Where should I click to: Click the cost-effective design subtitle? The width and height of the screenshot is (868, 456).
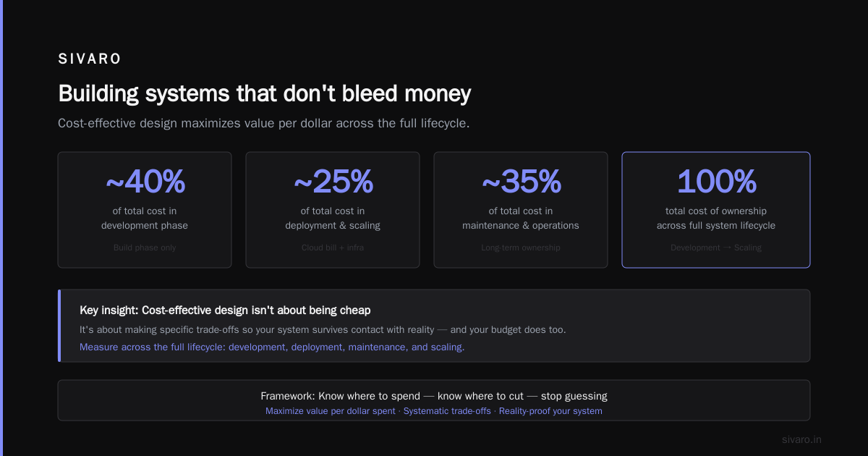(x=263, y=123)
